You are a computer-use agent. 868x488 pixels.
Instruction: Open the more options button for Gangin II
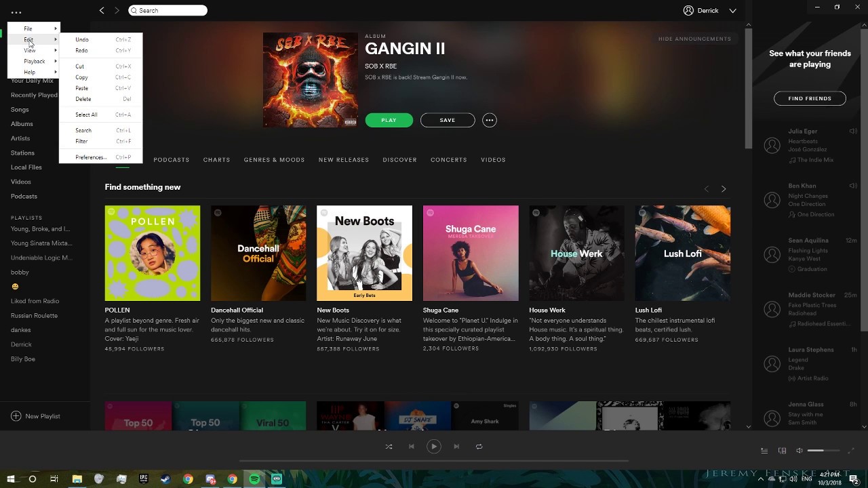(x=489, y=120)
